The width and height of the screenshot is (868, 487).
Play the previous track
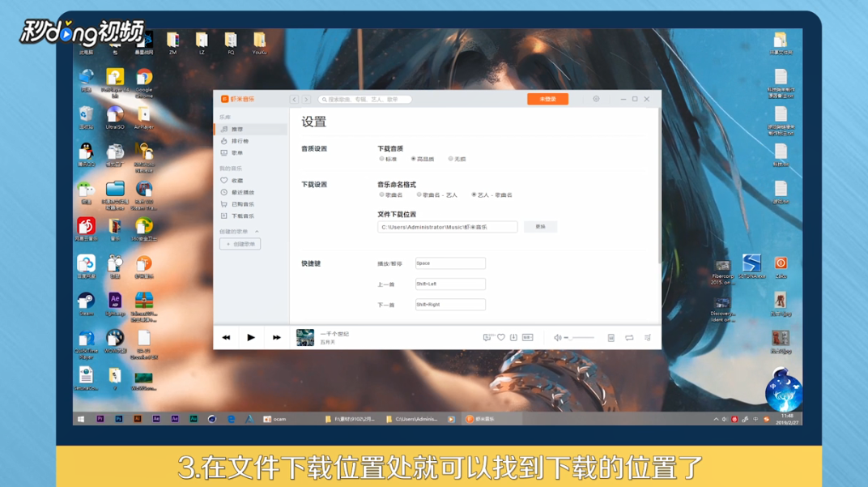tap(226, 337)
